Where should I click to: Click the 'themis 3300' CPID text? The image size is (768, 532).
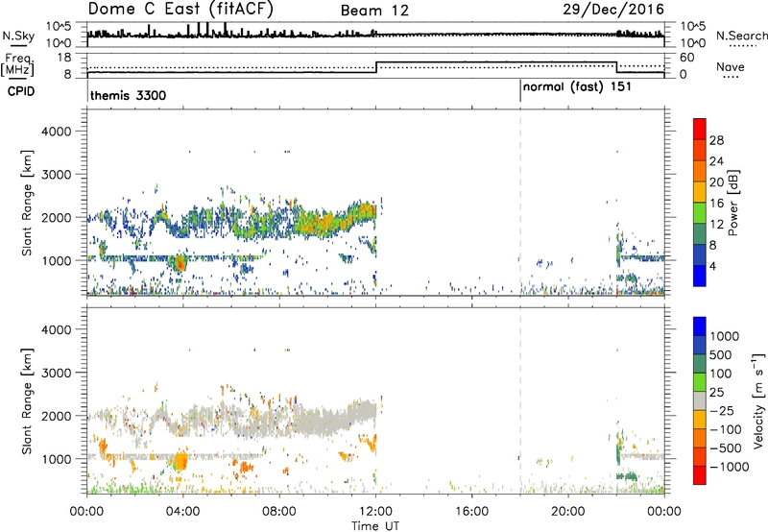pyautogui.click(x=128, y=95)
